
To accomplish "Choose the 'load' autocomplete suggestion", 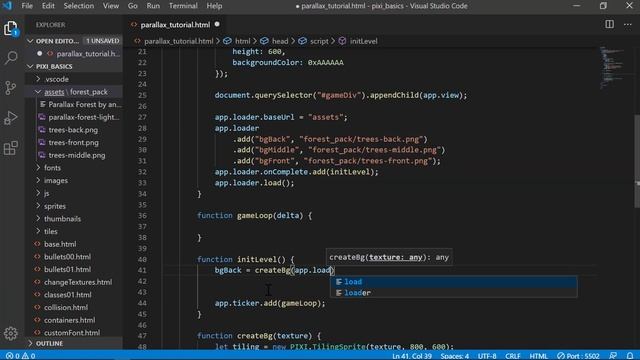I will click(x=453, y=282).
